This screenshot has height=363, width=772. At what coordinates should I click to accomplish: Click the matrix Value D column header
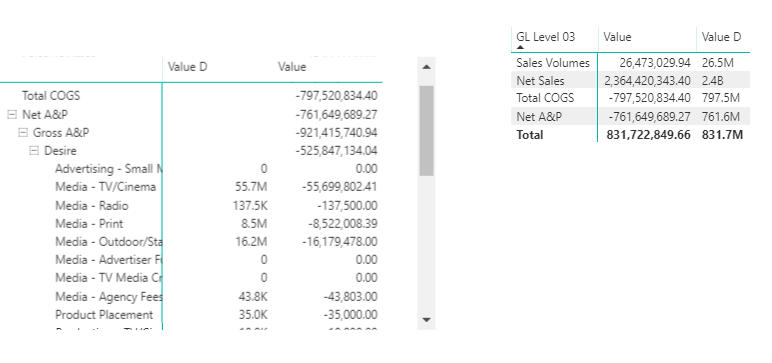click(x=188, y=67)
